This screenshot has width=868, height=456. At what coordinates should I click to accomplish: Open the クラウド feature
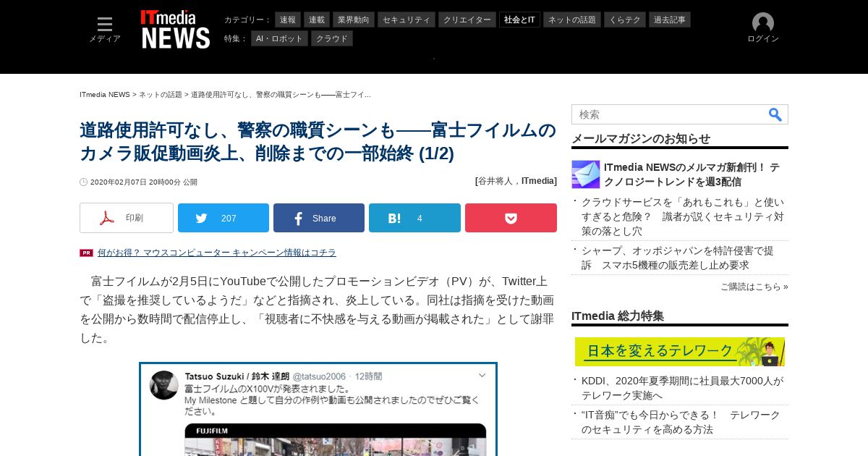[x=332, y=38]
